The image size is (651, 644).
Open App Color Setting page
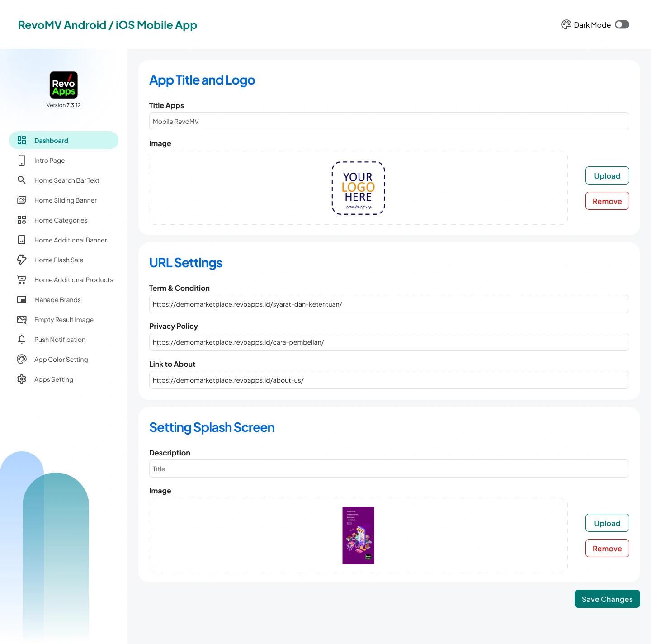point(64,359)
